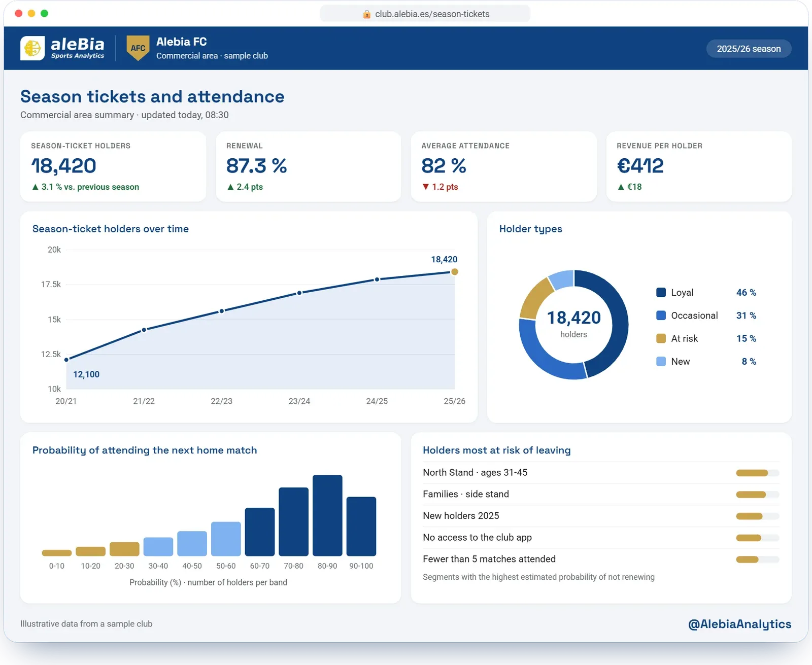Click the 50-60 probability bar
812x665 pixels.
pos(226,539)
